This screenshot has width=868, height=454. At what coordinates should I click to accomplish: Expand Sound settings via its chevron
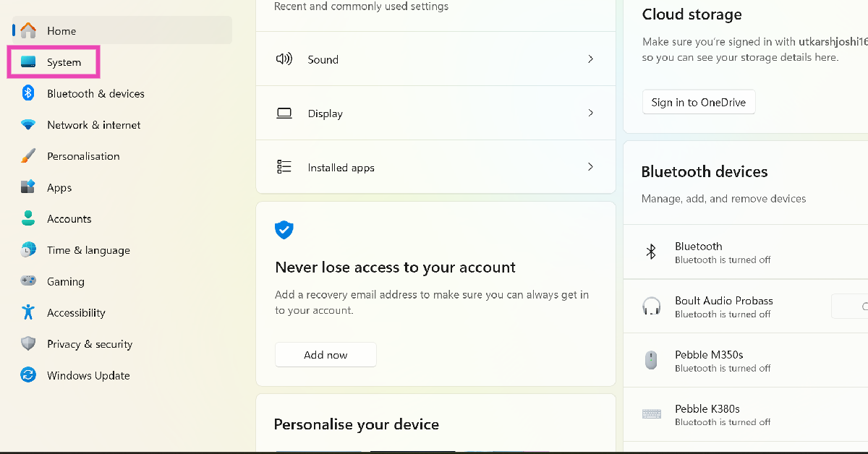(590, 59)
